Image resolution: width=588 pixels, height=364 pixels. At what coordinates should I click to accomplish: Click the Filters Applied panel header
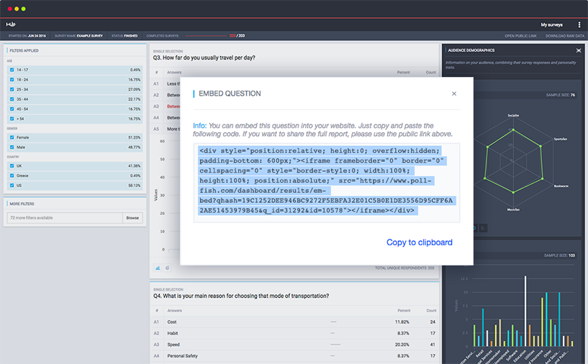pyautogui.click(x=24, y=50)
